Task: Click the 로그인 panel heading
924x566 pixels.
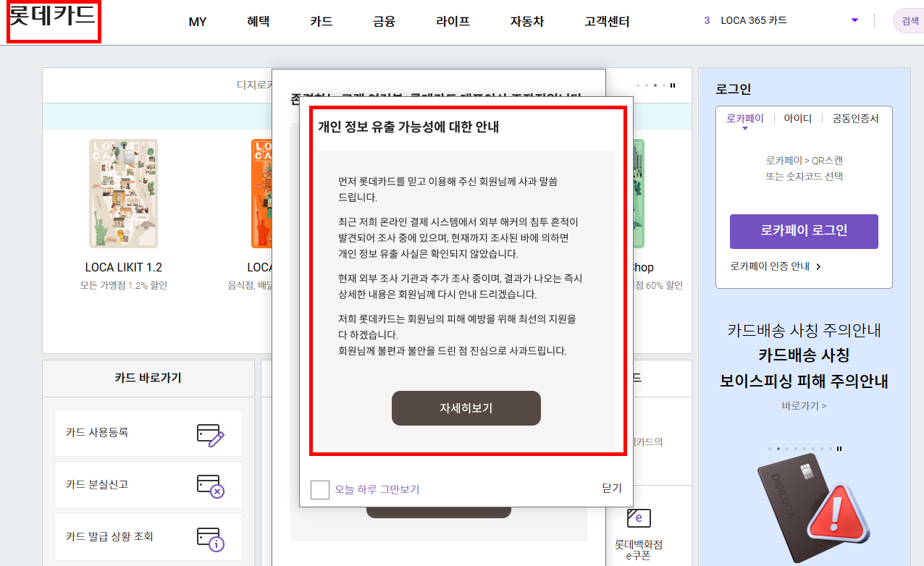Action: (x=733, y=89)
